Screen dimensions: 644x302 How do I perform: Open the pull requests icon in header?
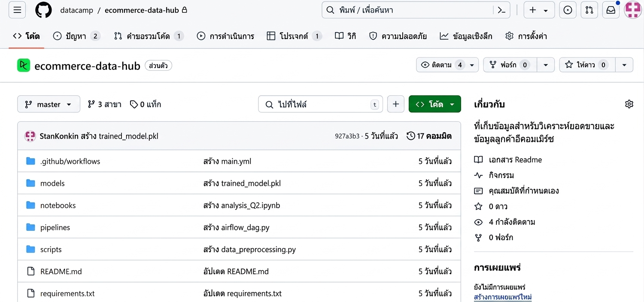[589, 10]
